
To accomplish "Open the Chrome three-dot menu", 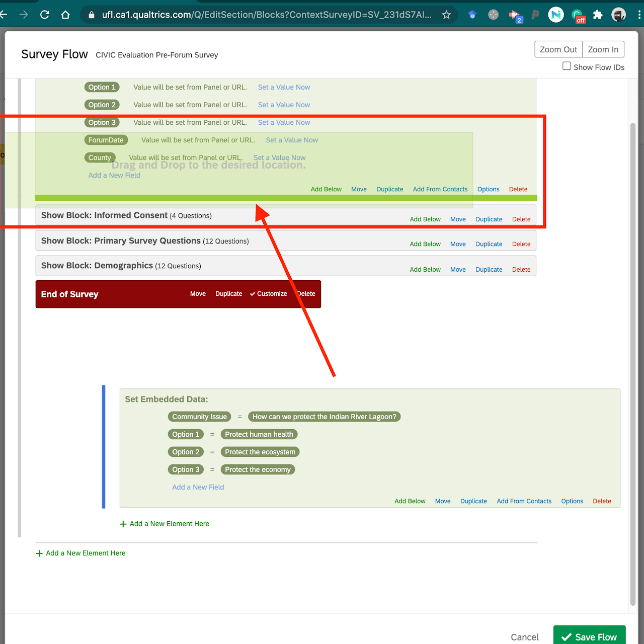I will tap(639, 15).
